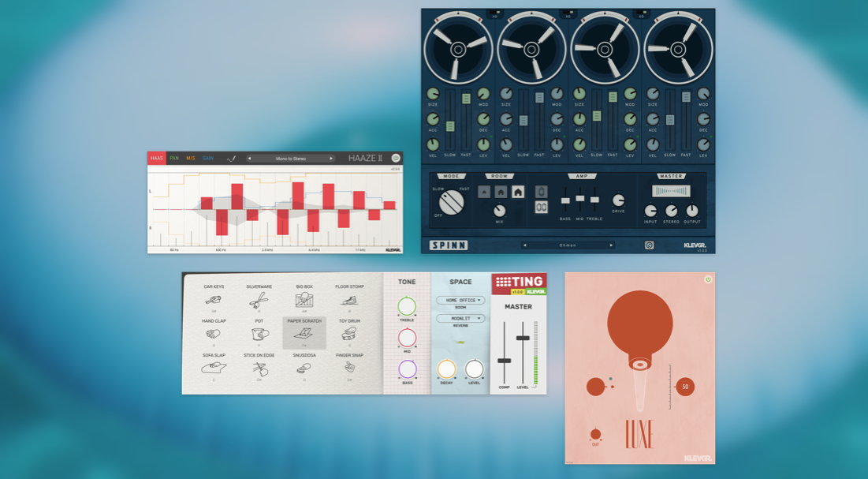
Task: Trigger the Snusdosa sound pad
Action: pyautogui.click(x=304, y=368)
